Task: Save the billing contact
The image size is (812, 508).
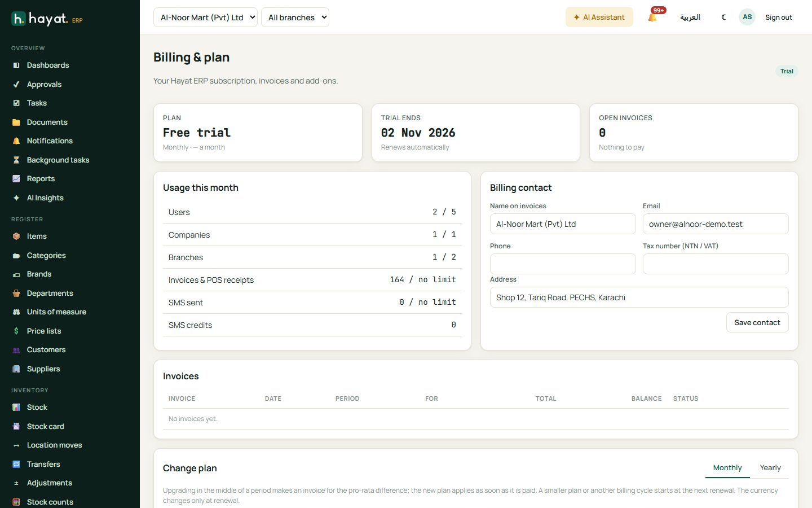Action: (757, 322)
